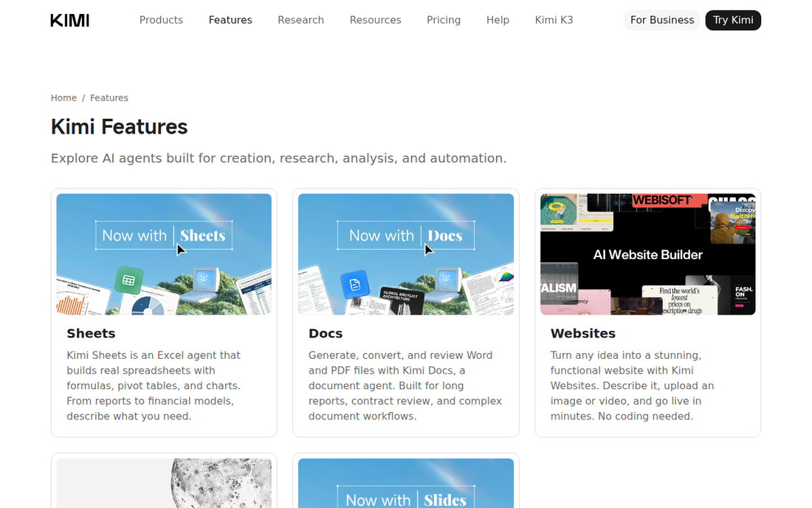Click the KIMI logo

[x=70, y=20]
